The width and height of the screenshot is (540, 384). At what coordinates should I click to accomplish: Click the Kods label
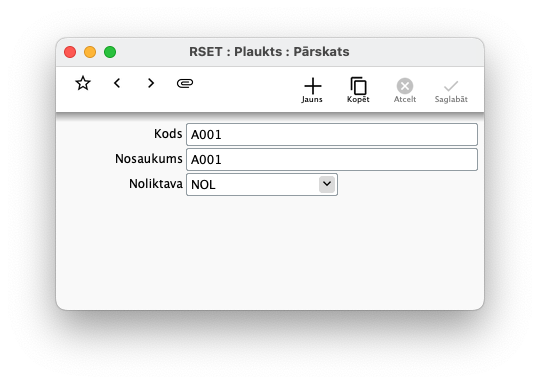(x=168, y=134)
